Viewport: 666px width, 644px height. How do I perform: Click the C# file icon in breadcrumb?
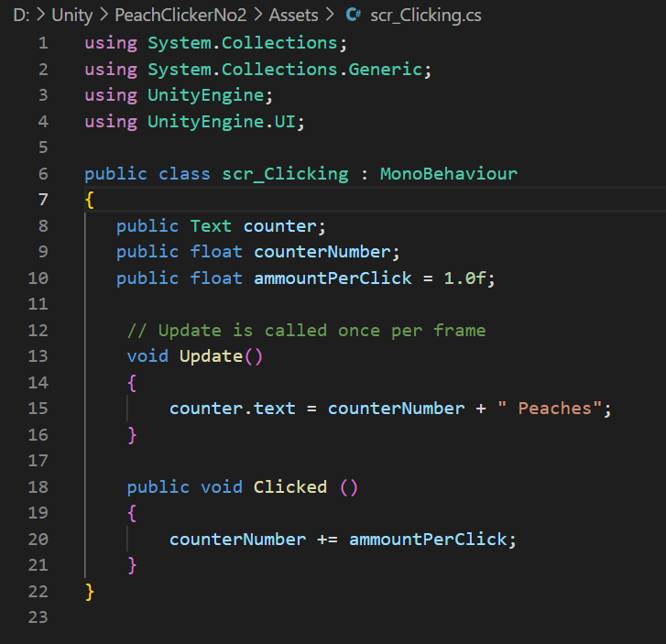354,16
